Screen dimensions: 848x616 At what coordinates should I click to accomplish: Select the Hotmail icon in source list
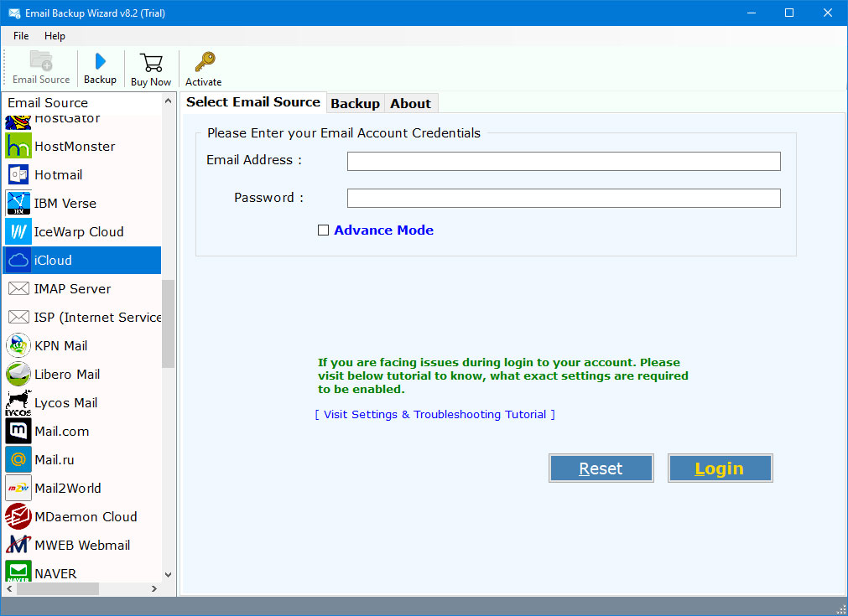pyautogui.click(x=18, y=174)
